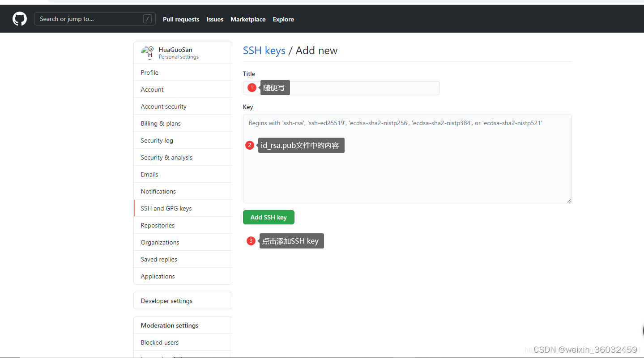
Task: Click the Personal settings subtitle text
Action: coord(179,57)
